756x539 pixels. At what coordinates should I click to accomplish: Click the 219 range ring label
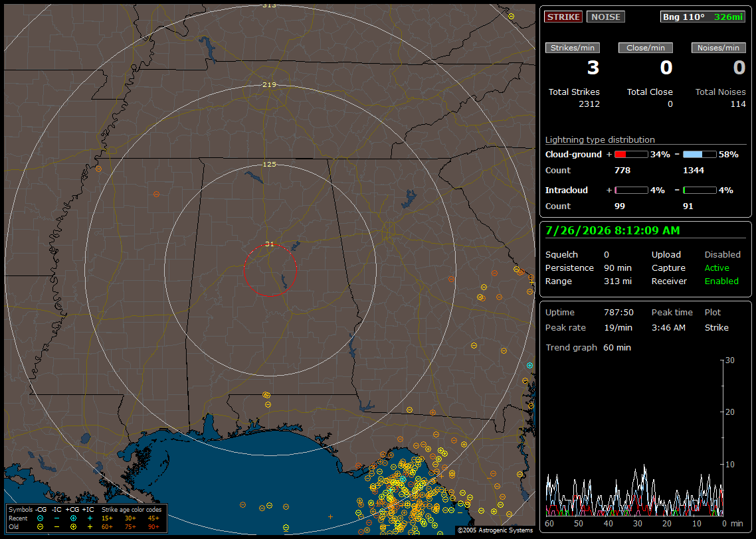pos(270,85)
